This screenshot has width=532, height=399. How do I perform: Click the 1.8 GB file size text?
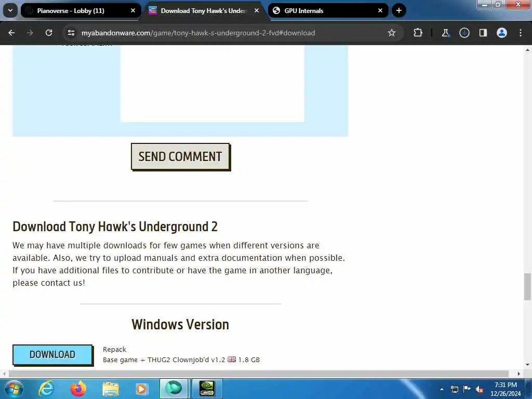pyautogui.click(x=249, y=360)
